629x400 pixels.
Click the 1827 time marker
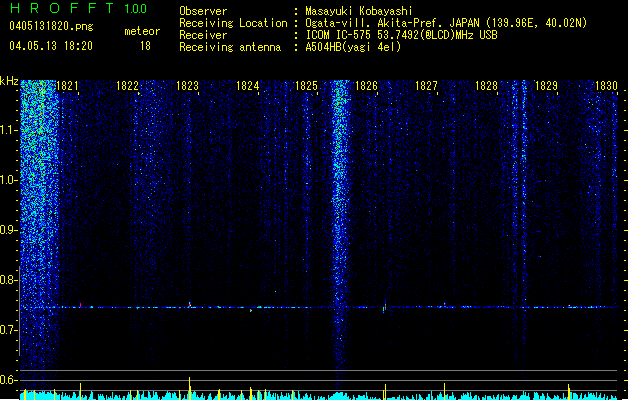pyautogui.click(x=426, y=86)
